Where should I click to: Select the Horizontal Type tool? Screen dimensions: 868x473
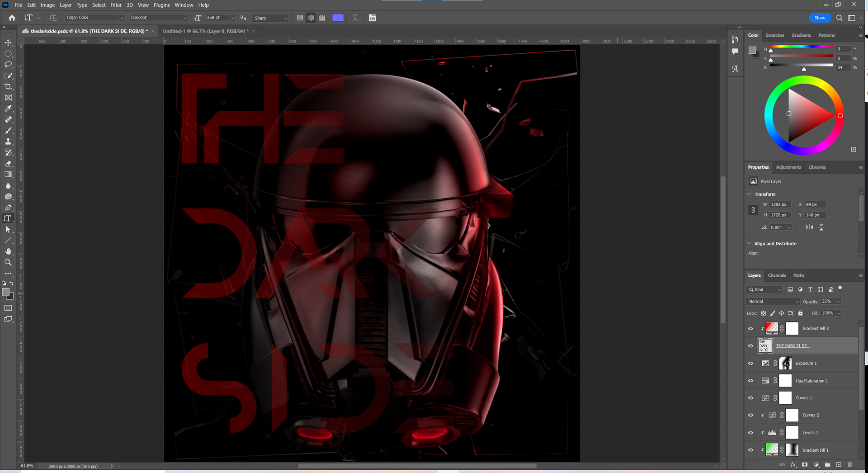click(8, 218)
